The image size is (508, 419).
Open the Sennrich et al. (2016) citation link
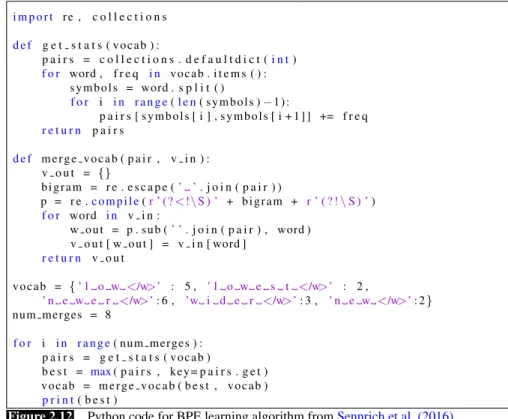(395, 415)
